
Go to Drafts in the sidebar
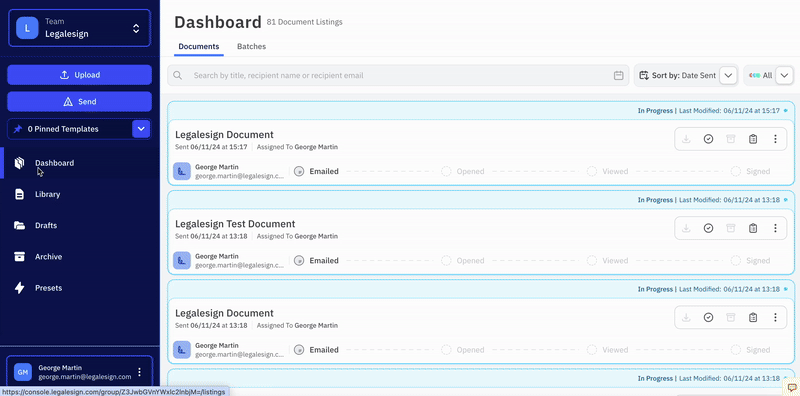click(x=46, y=226)
